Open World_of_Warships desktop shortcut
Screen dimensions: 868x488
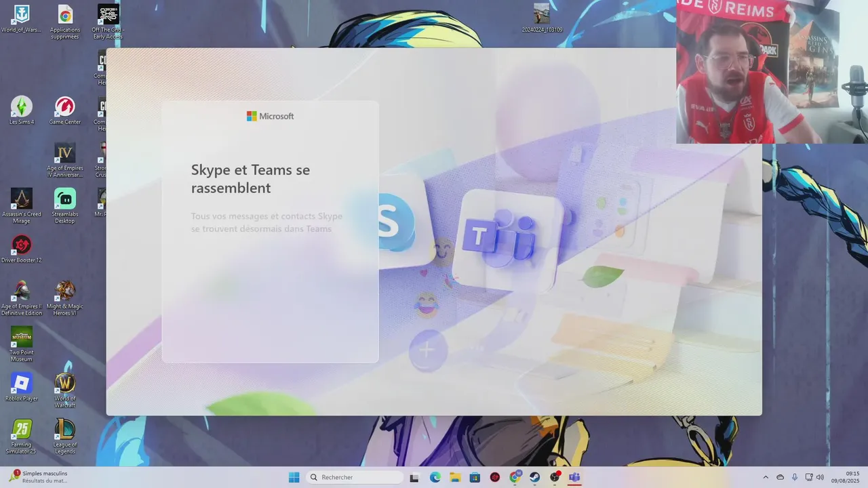[22, 19]
